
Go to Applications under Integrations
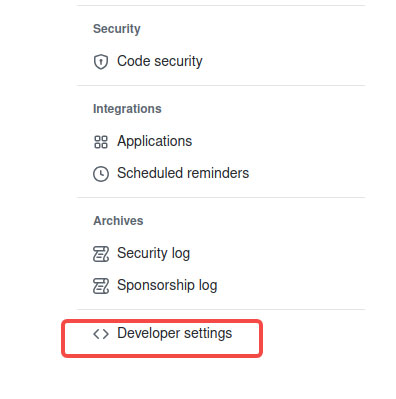(x=155, y=141)
